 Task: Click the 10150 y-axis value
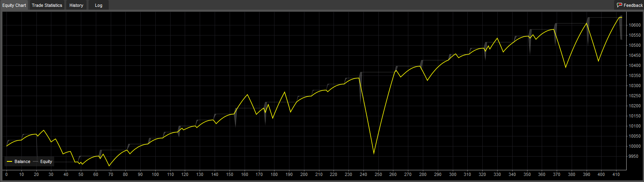point(634,116)
